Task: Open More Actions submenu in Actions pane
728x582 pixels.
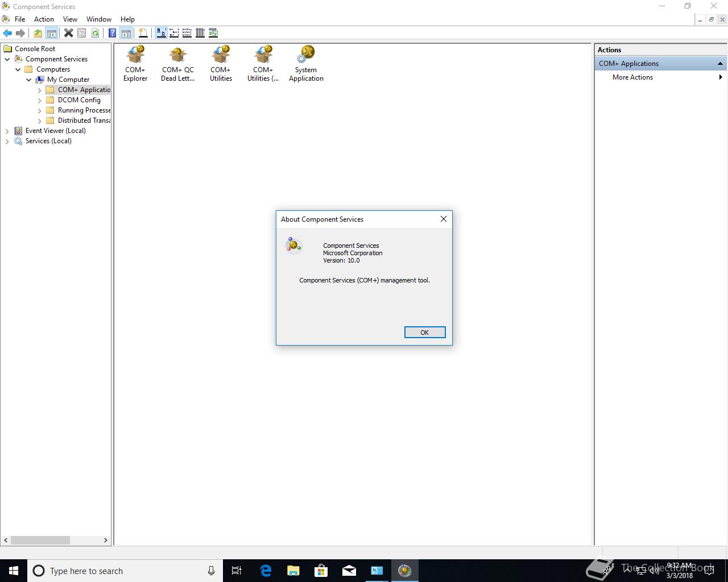Action: tap(660, 77)
